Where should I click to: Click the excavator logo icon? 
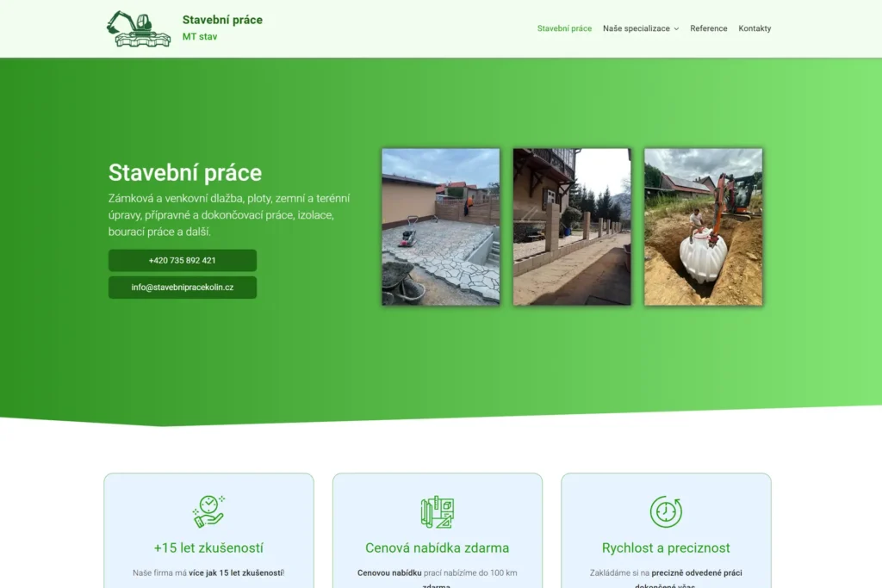tap(139, 28)
